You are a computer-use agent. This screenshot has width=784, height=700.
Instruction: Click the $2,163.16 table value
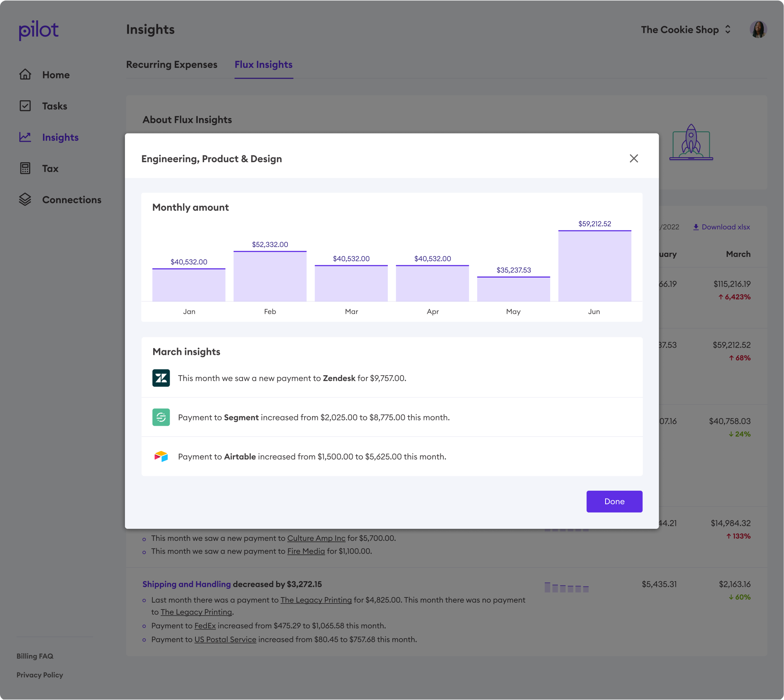point(735,584)
